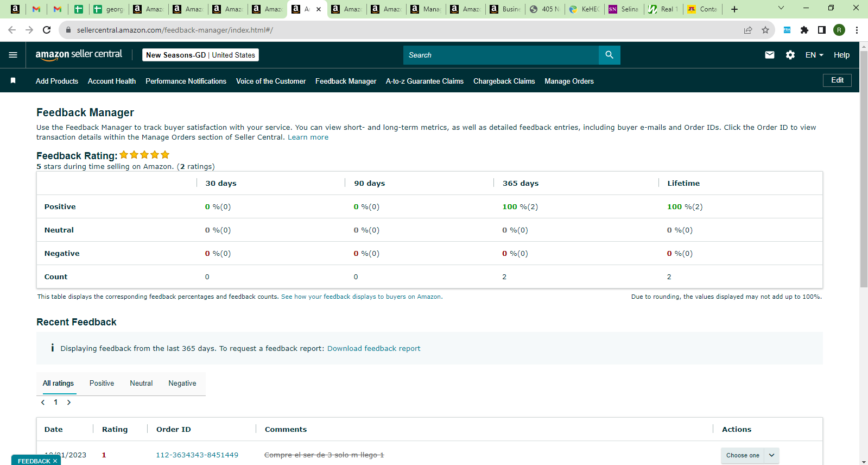Open Chargeback Claims nav link
The width and height of the screenshot is (868, 465).
pos(504,81)
